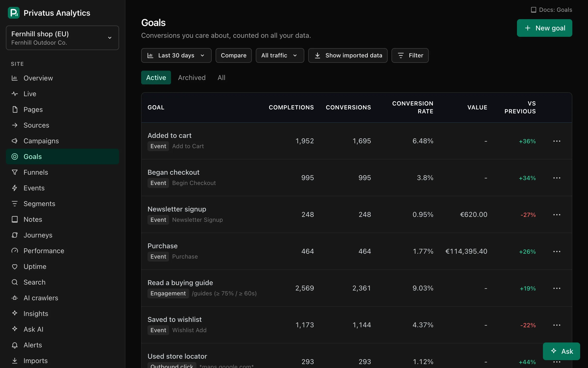Click the Uptime heart icon
Viewport: 588px width, 368px height.
pos(15,266)
